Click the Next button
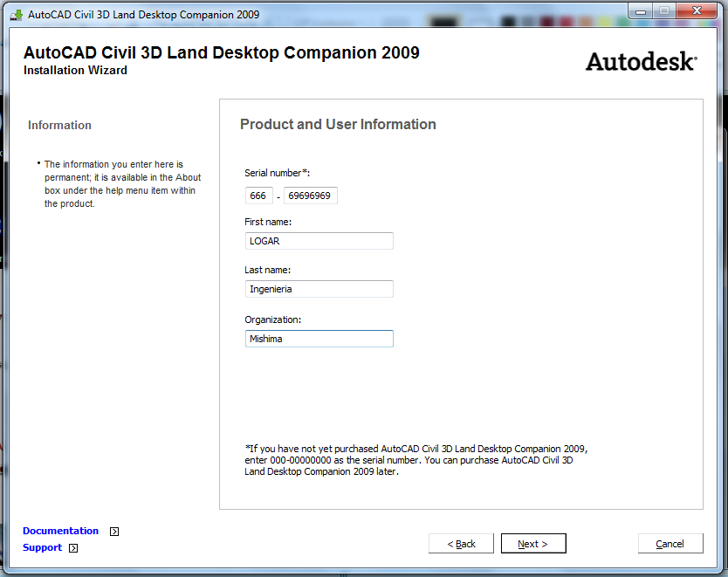 (533, 543)
